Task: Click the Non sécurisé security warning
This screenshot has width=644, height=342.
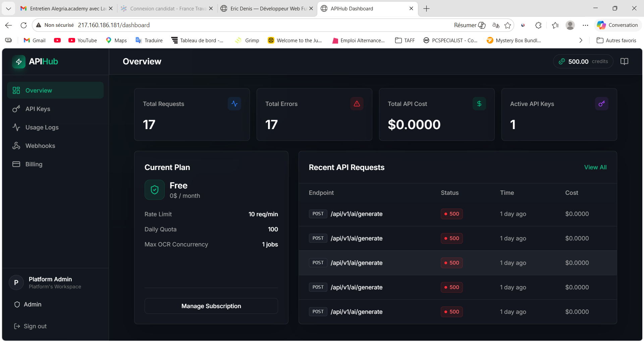Action: click(55, 25)
